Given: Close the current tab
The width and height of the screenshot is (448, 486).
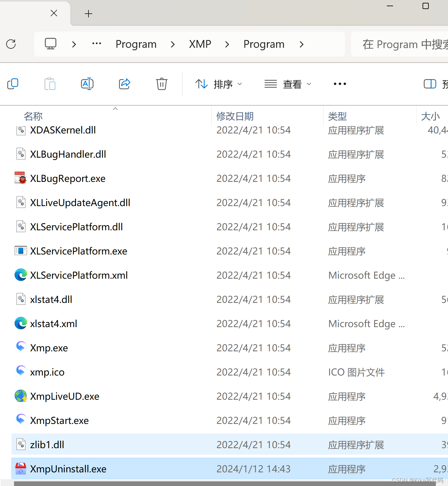Looking at the screenshot, I should [54, 13].
